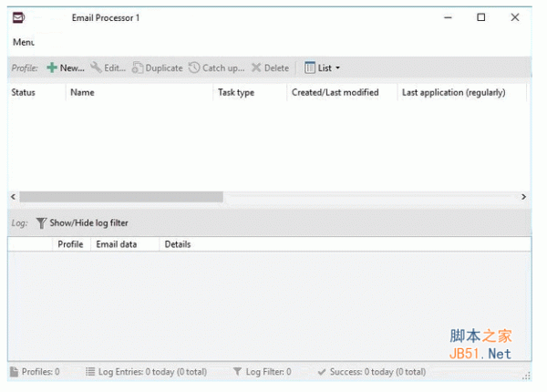Image resolution: width=547 pixels, height=392 pixels.
Task: Click the horizontal scrollbar left arrow
Action: 14,197
